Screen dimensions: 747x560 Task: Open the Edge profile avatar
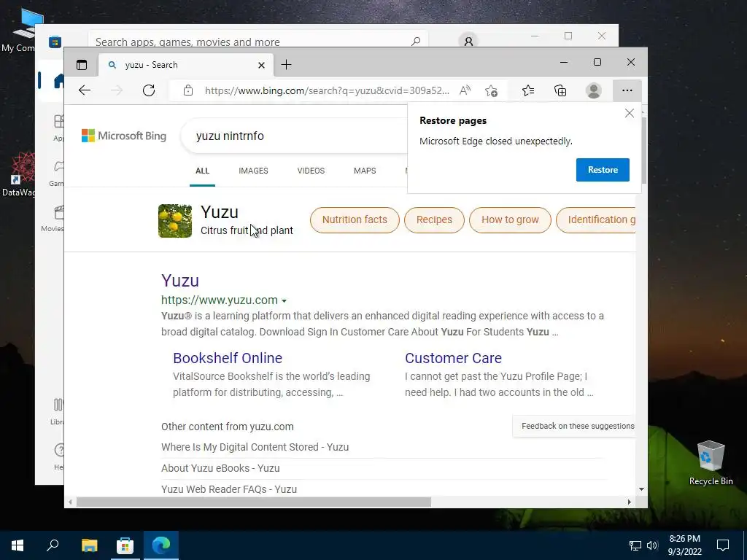[x=594, y=90]
